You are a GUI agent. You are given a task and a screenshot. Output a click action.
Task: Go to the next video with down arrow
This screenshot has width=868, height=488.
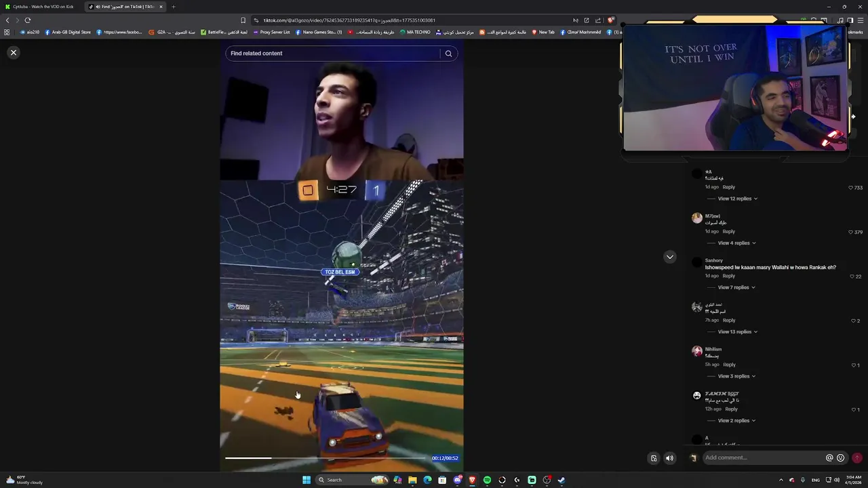(670, 257)
